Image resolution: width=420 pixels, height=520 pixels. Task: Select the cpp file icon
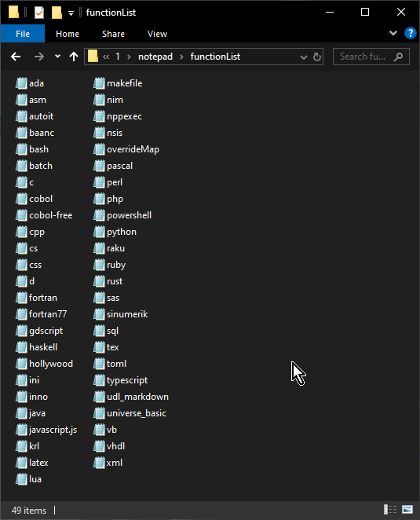[x=21, y=232]
